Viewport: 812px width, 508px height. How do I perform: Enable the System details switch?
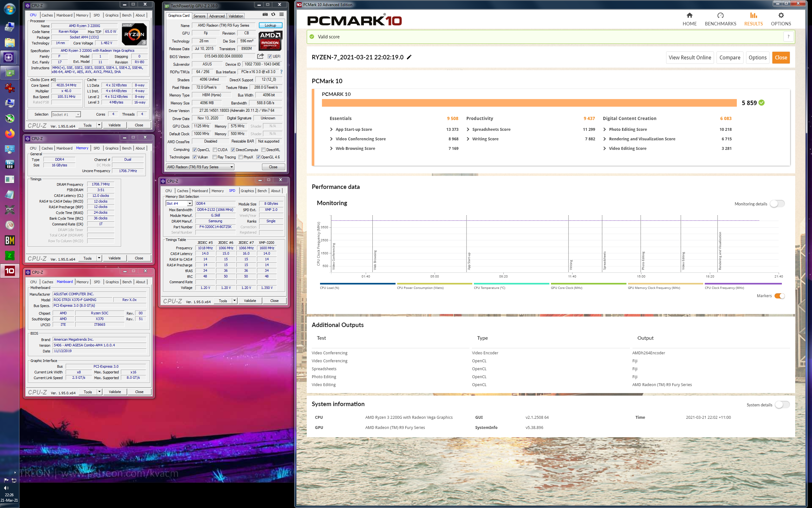tap(782, 404)
